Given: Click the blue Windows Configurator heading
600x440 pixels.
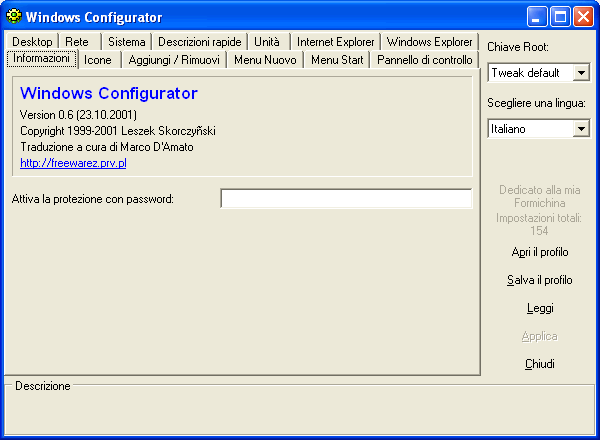Looking at the screenshot, I should (x=109, y=93).
